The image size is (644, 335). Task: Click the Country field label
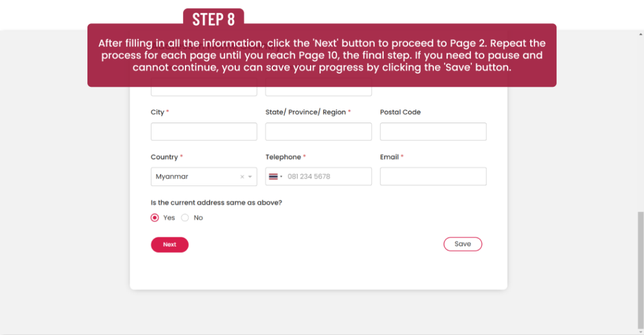coord(165,157)
